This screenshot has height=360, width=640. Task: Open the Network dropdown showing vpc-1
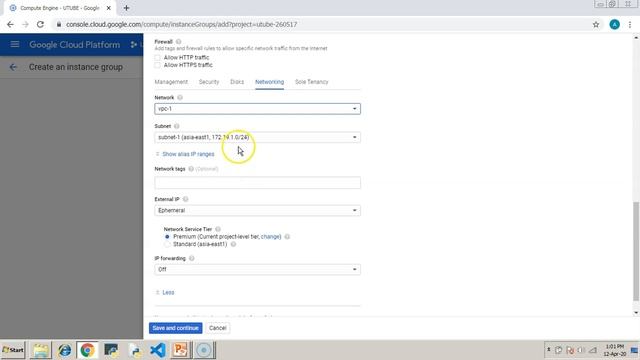[x=258, y=109]
